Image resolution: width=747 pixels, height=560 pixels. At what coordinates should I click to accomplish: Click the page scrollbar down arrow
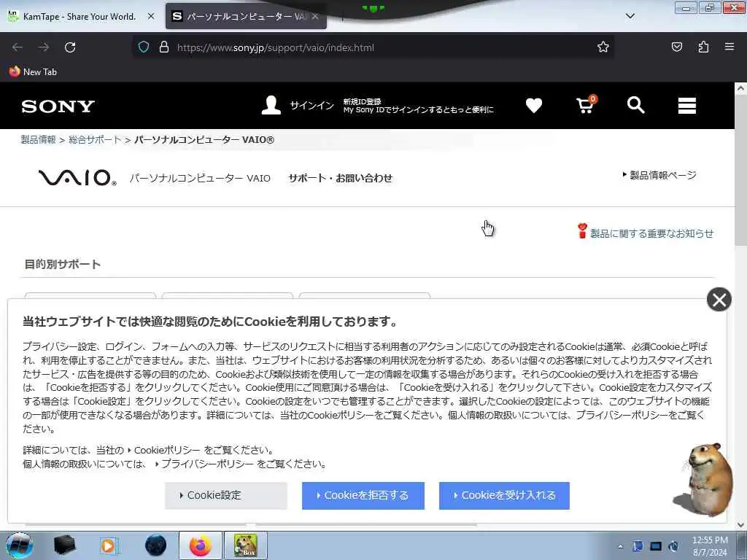[x=740, y=525]
